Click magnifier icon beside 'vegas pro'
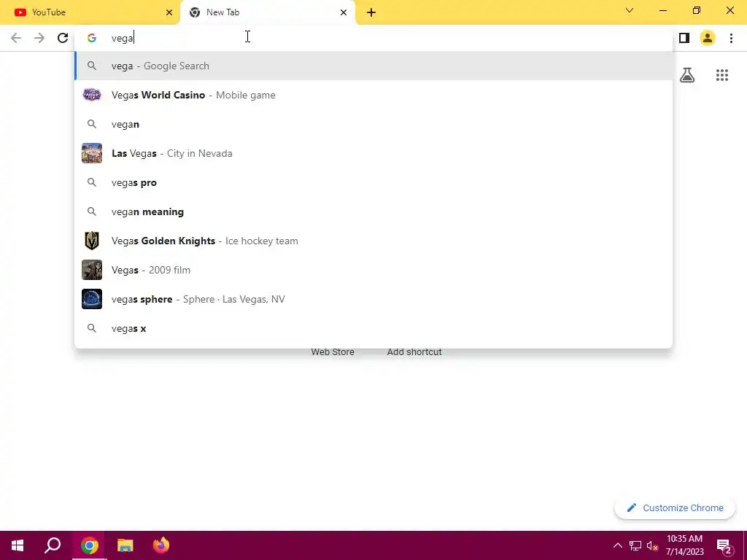The image size is (747, 560). pos(92,182)
